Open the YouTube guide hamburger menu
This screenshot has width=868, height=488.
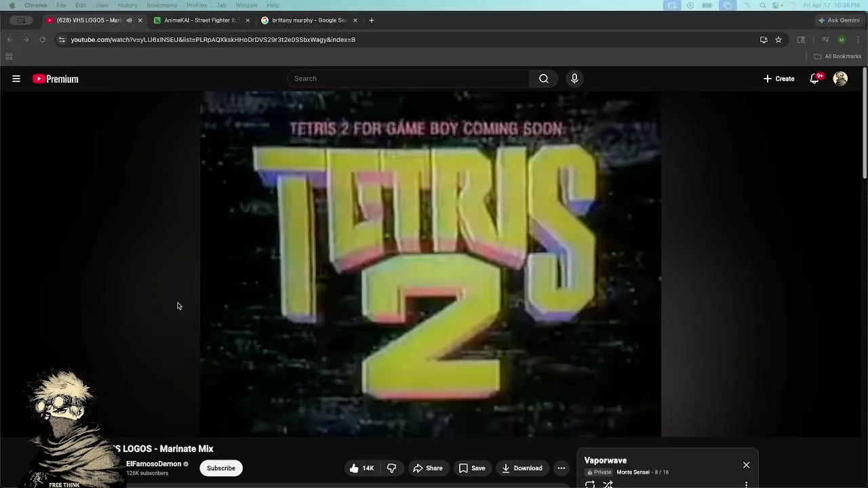click(x=16, y=79)
